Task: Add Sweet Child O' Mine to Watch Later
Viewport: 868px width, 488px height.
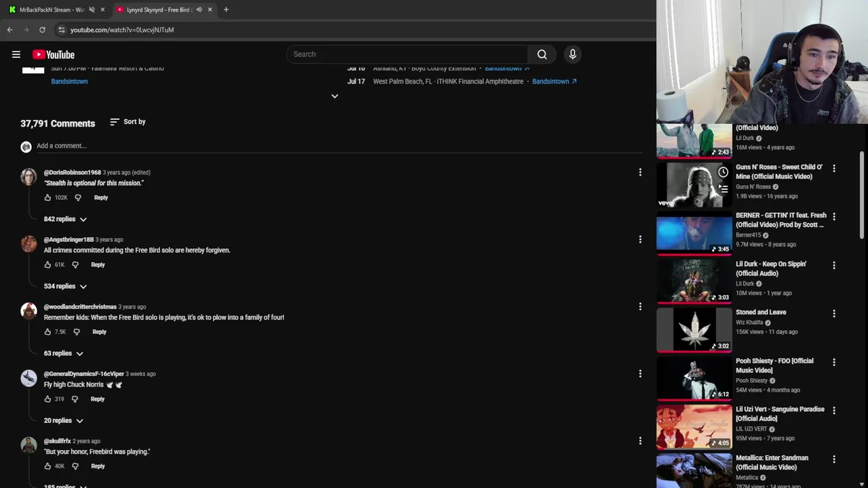Action: tap(723, 172)
